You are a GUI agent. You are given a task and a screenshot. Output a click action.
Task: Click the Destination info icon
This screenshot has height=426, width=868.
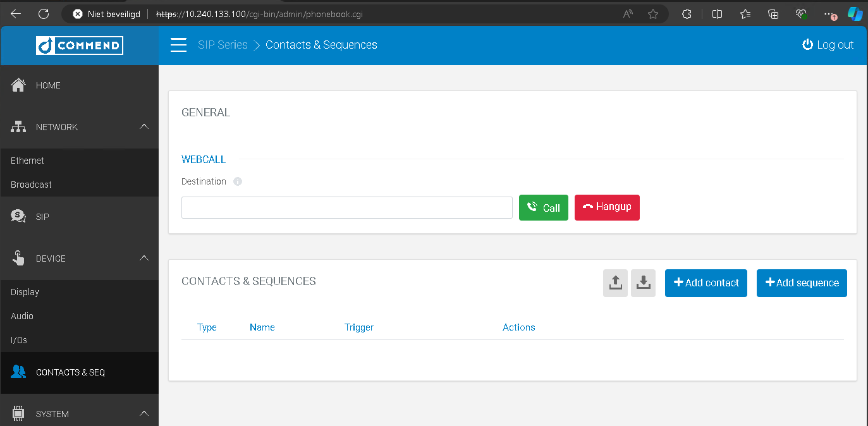(x=238, y=181)
